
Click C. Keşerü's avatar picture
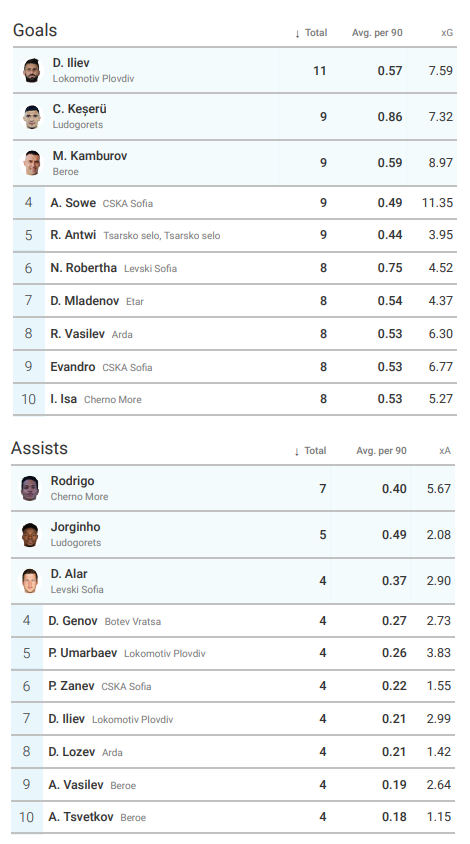click(x=32, y=117)
